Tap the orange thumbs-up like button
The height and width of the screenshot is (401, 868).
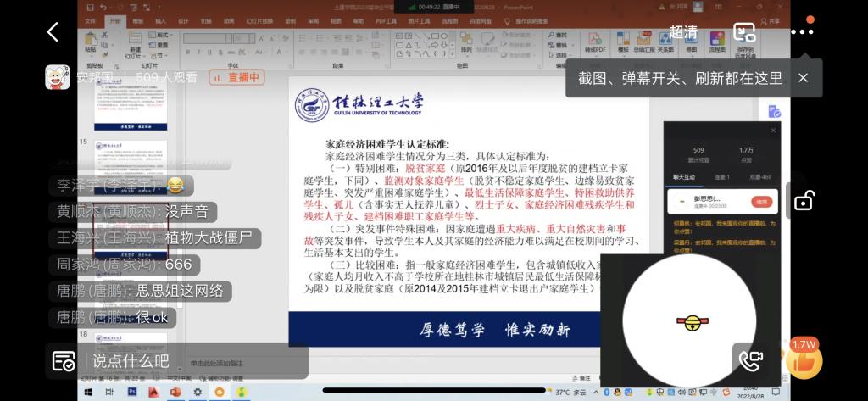tap(803, 360)
